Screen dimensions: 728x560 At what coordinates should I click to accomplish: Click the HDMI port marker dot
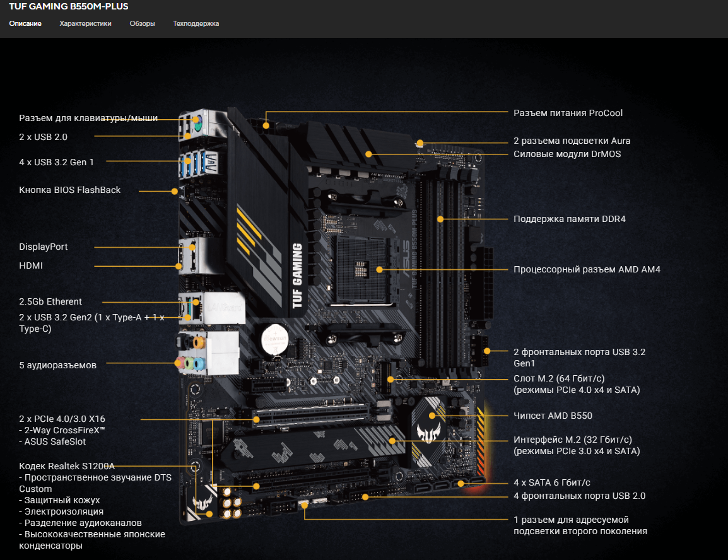(179, 266)
